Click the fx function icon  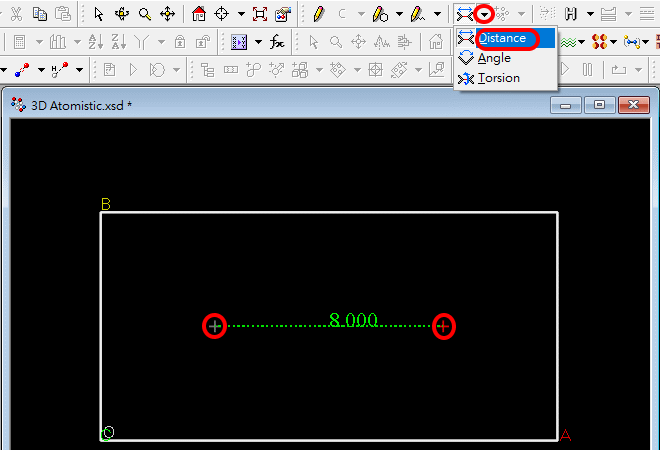[x=277, y=42]
